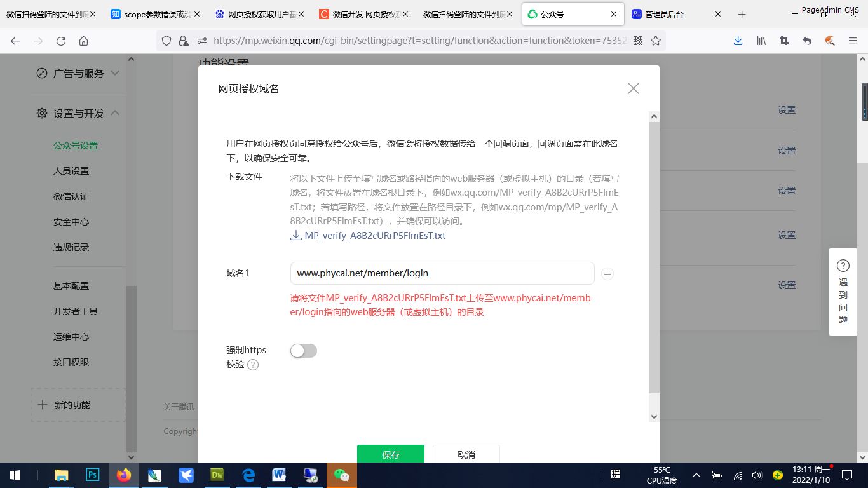
Task: Open Firefox downloads panel
Action: (x=738, y=41)
